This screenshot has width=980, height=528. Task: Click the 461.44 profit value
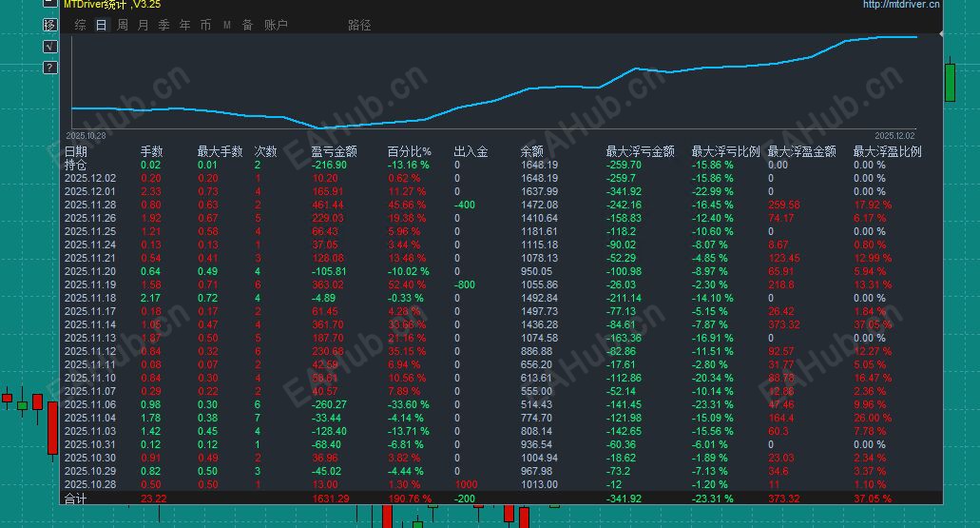pyautogui.click(x=328, y=205)
